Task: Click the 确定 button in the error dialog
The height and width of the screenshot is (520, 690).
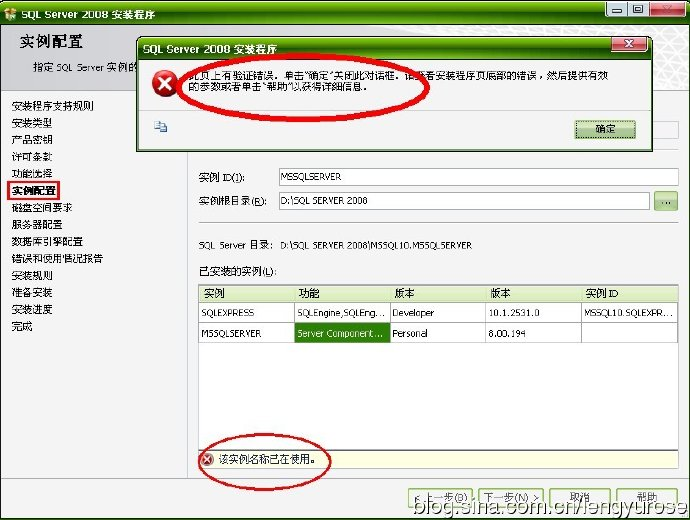Action: coord(605,129)
